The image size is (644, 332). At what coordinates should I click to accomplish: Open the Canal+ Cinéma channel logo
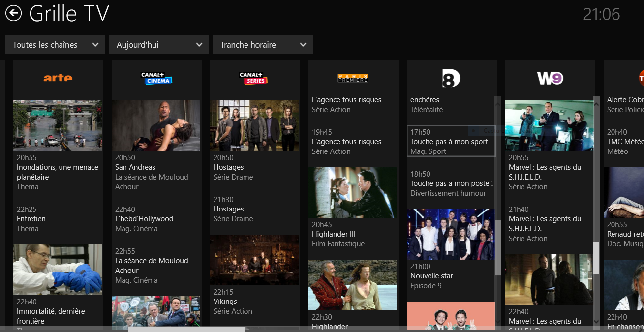(x=156, y=78)
